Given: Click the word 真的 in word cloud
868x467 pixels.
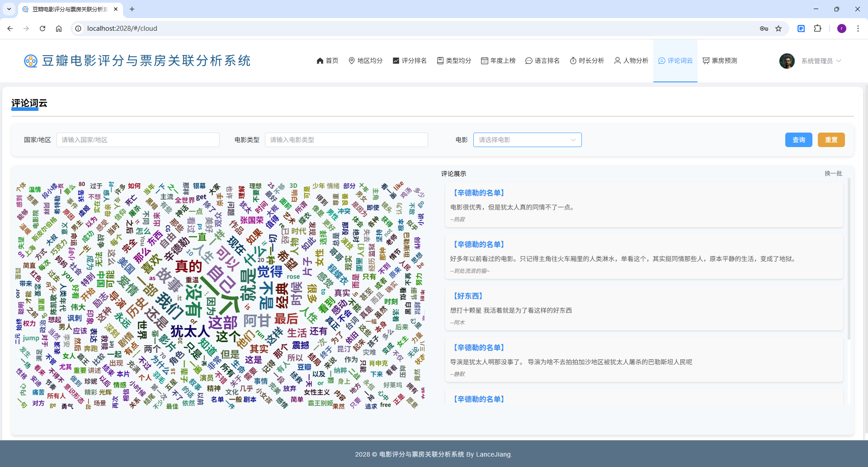Looking at the screenshot, I should coord(189,266).
